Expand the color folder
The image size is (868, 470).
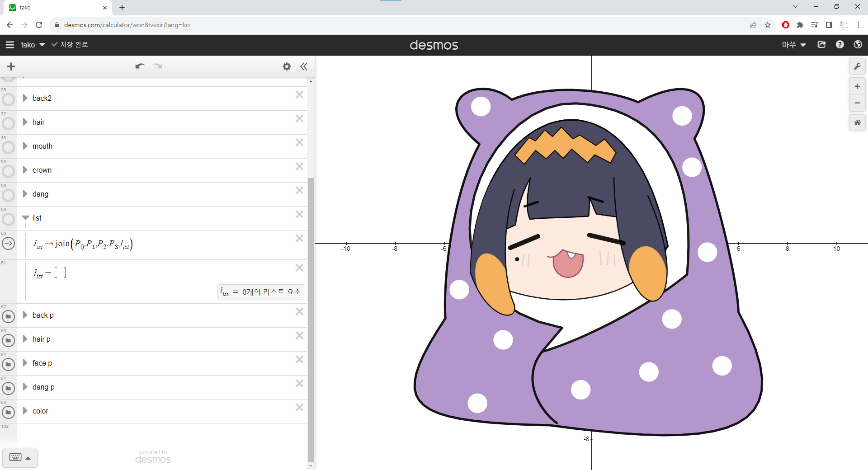click(x=25, y=411)
